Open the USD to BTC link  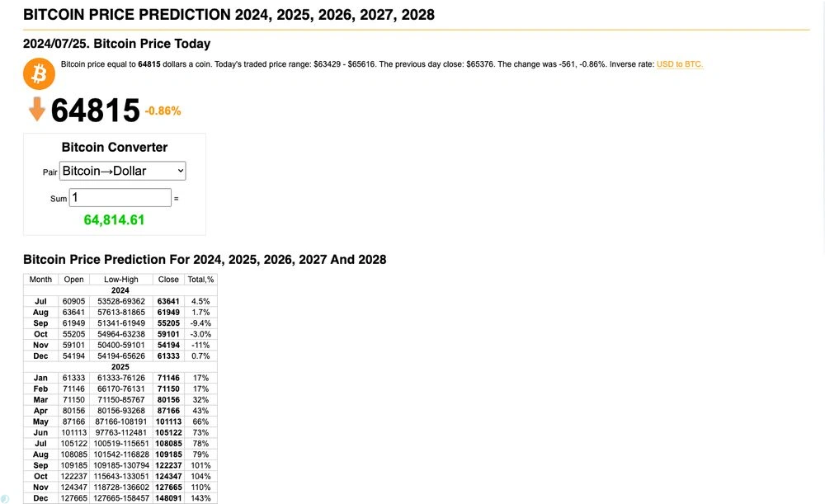pos(680,64)
